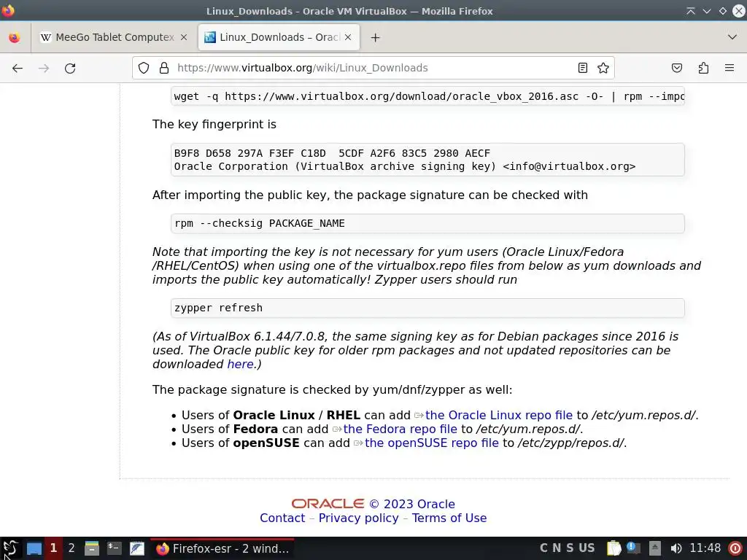
Task: Click the S scroll lock indicator
Action: click(570, 548)
